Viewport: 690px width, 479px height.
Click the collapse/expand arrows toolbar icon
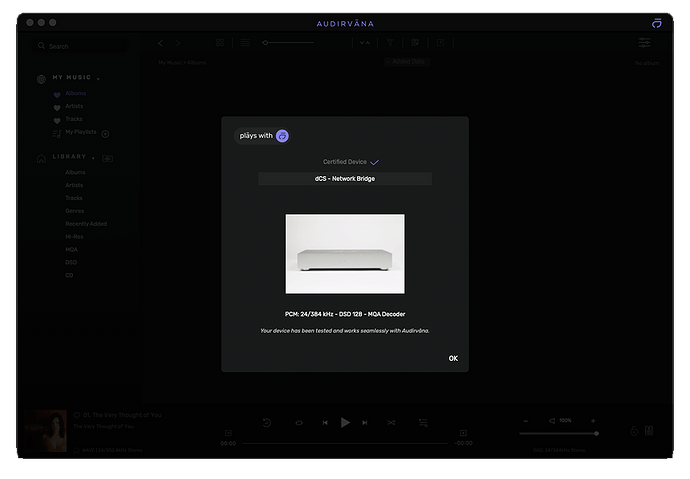[365, 43]
